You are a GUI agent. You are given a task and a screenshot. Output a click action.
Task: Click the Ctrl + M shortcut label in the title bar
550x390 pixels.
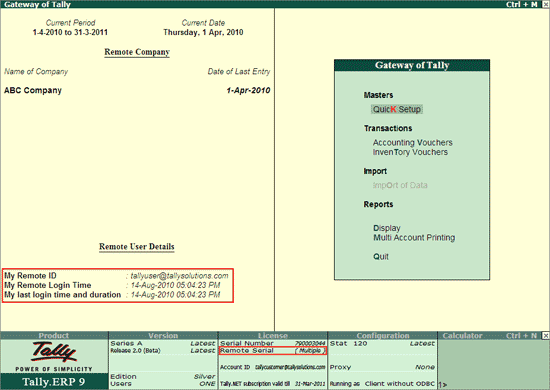(522, 4)
